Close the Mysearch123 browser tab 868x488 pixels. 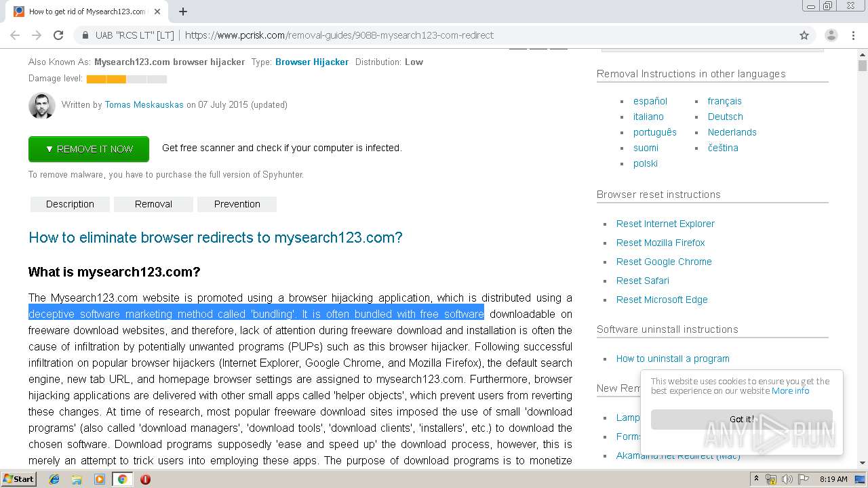[x=157, y=12]
